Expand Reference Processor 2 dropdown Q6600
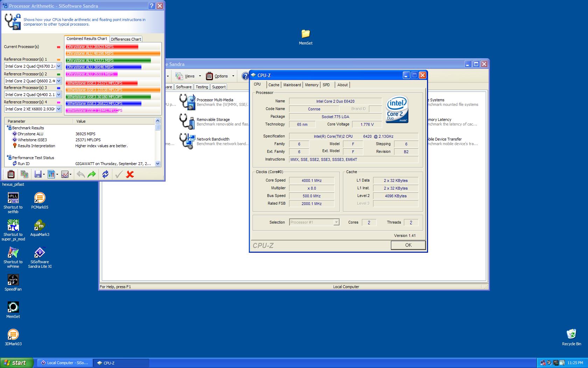 pyautogui.click(x=58, y=81)
